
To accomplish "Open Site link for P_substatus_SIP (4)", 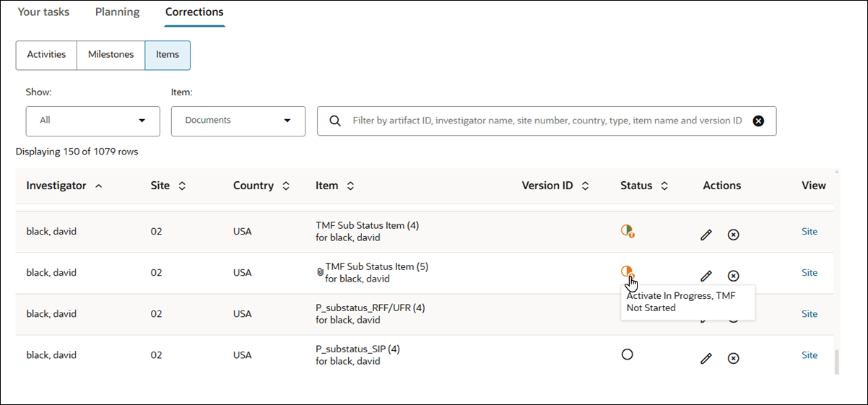I will tap(810, 355).
